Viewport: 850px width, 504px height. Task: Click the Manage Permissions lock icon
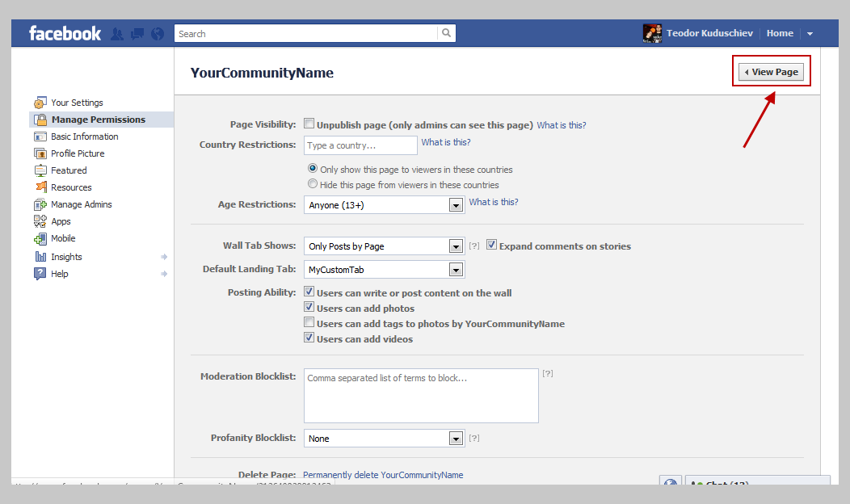(x=40, y=120)
